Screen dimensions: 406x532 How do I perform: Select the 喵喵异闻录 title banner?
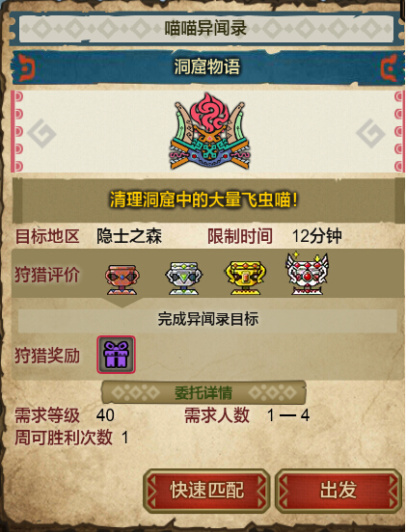[x=205, y=28]
